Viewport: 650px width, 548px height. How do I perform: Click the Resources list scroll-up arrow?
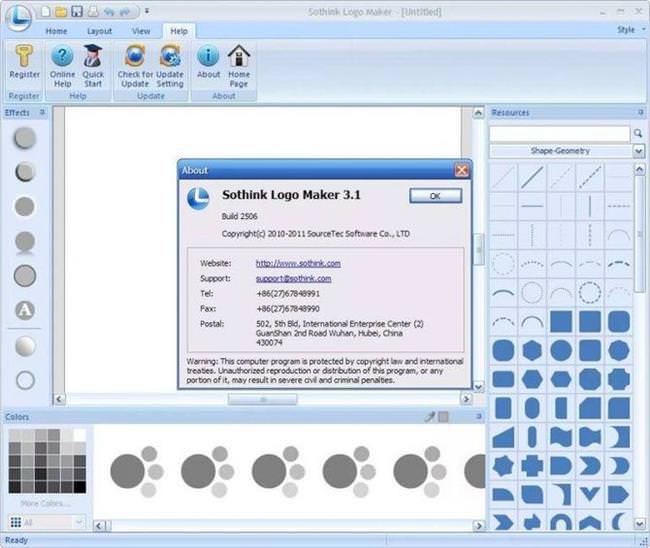[639, 169]
